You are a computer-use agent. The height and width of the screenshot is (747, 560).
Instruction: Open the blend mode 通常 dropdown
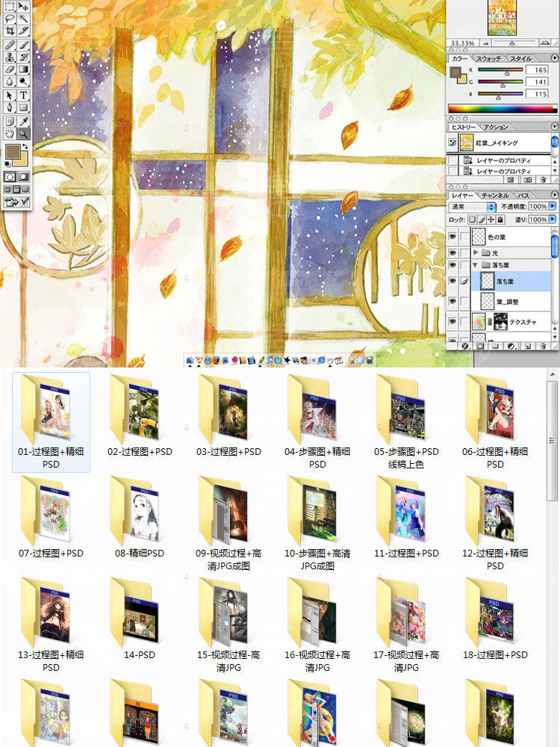[x=473, y=207]
